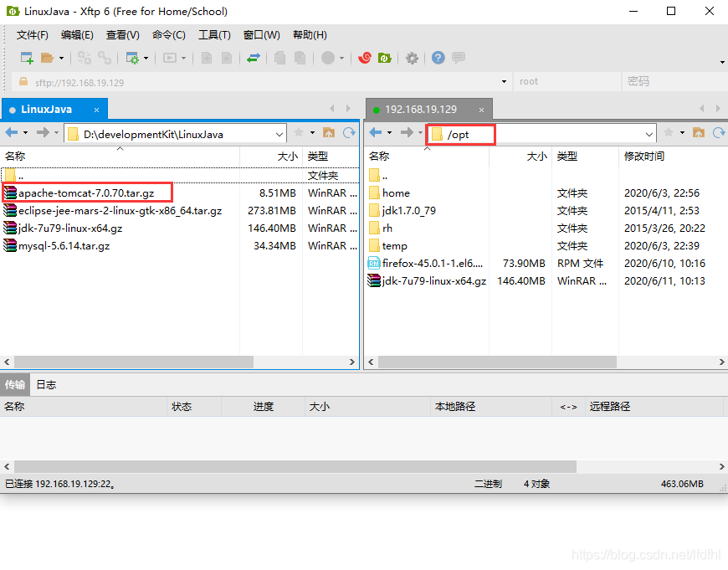Switch to the 日志 log tab

[46, 385]
